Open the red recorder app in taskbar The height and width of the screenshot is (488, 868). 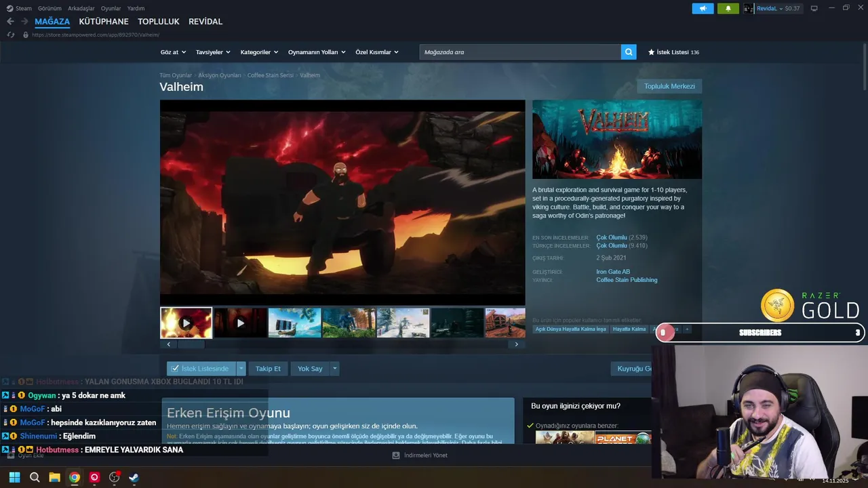pyautogui.click(x=94, y=477)
